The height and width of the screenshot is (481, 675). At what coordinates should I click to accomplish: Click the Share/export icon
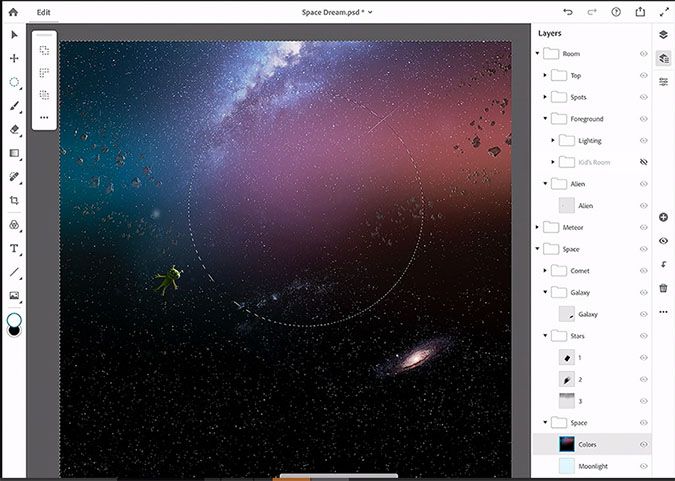pos(640,12)
